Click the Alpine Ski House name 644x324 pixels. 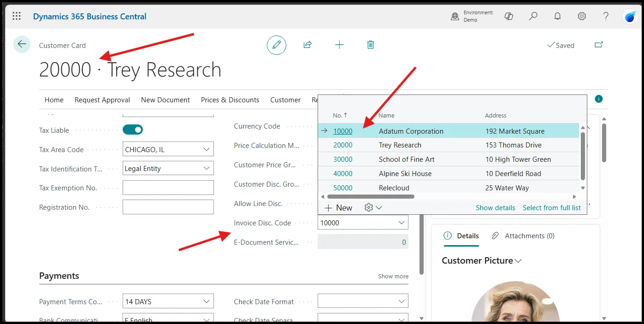(405, 173)
